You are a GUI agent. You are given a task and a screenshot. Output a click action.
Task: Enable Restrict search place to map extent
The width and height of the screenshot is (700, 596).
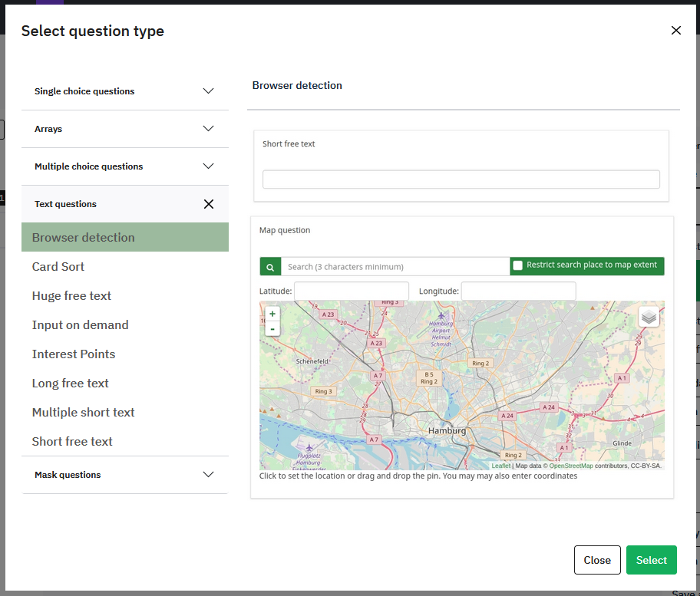coord(518,265)
